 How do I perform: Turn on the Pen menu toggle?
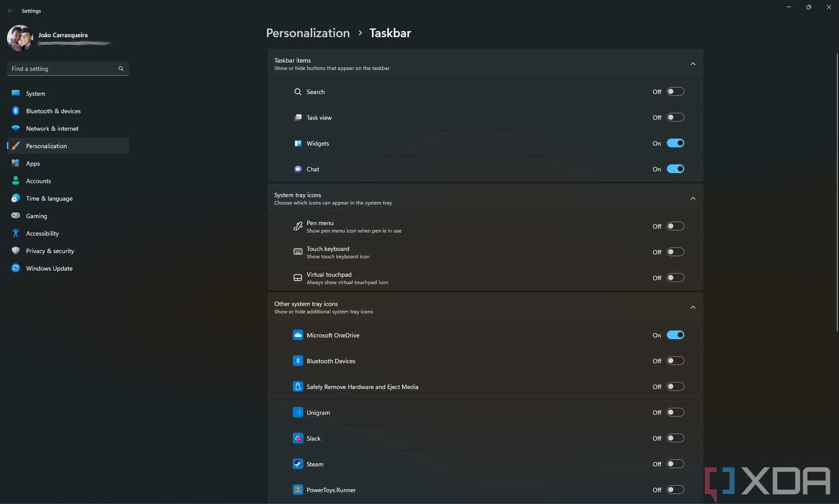point(676,226)
